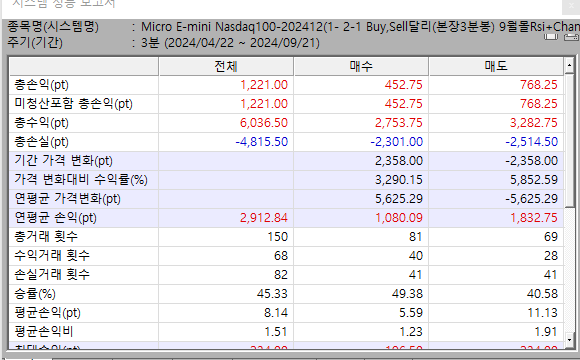The height and width of the screenshot is (360, 580).
Task: Close the system performance report window
Action: 571,7
